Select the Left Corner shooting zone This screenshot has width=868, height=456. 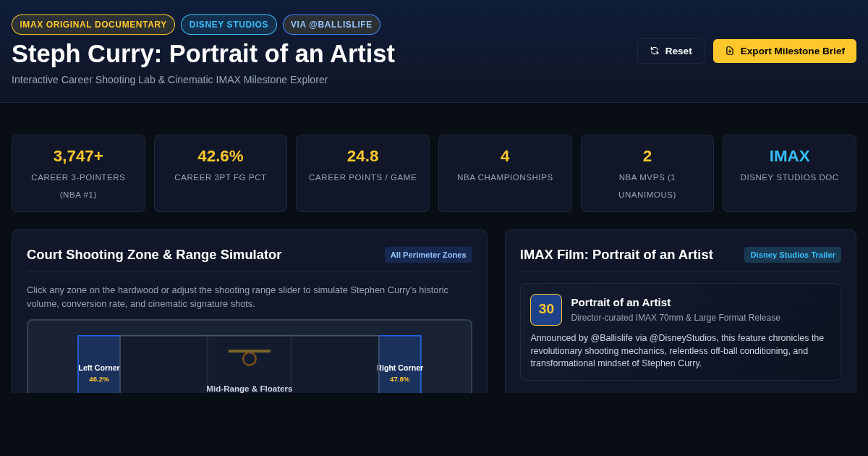(x=99, y=364)
